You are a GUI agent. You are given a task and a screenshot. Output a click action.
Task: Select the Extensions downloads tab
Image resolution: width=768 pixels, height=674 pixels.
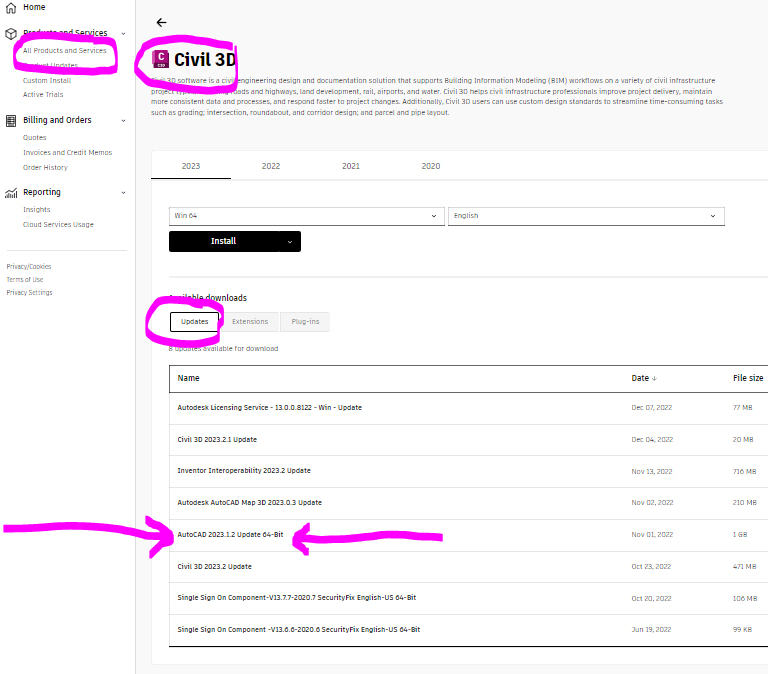click(x=250, y=322)
